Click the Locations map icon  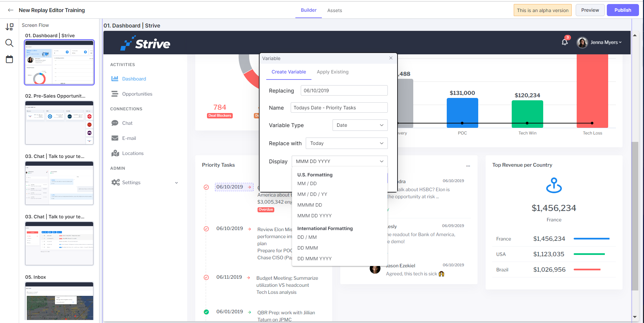point(115,153)
